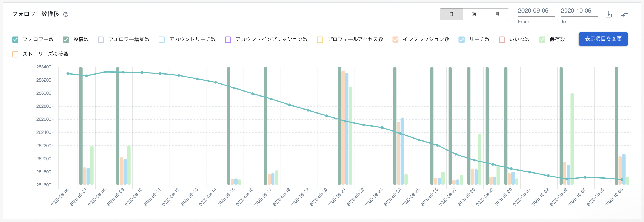The width and height of the screenshot is (644, 222).
Task: Download the chart data
Action: (609, 14)
